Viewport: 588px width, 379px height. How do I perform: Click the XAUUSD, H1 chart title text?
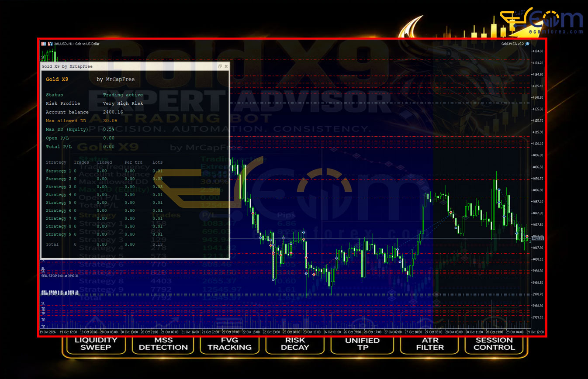click(76, 44)
